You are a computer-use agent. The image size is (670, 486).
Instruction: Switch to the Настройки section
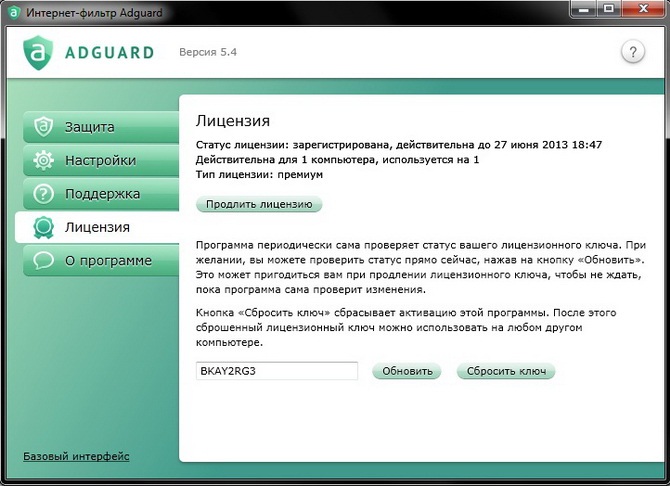101,160
